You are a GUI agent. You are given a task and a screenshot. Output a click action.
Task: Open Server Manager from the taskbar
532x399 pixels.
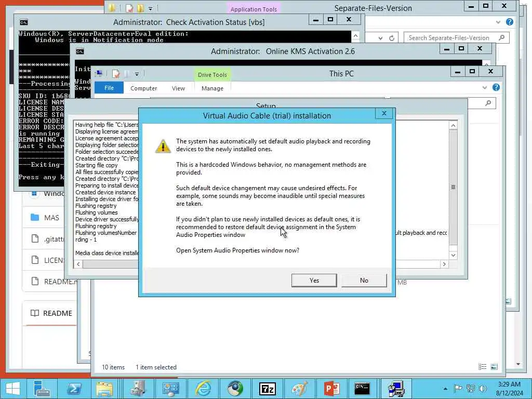pos(42,389)
